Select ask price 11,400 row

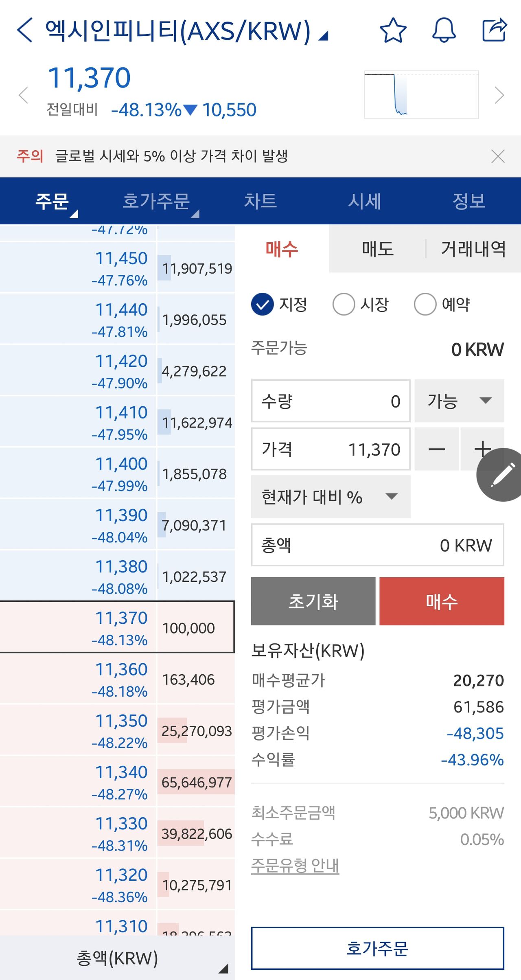point(117,474)
